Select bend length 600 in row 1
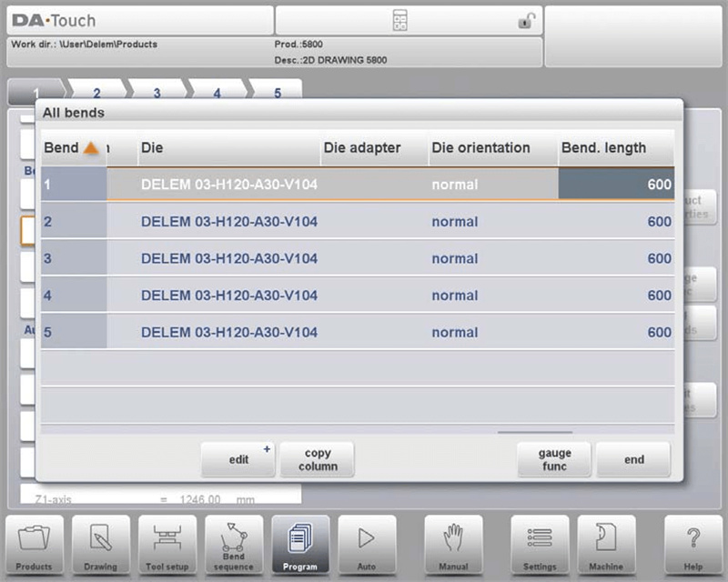Viewport: 728px width, 582px height. point(617,185)
